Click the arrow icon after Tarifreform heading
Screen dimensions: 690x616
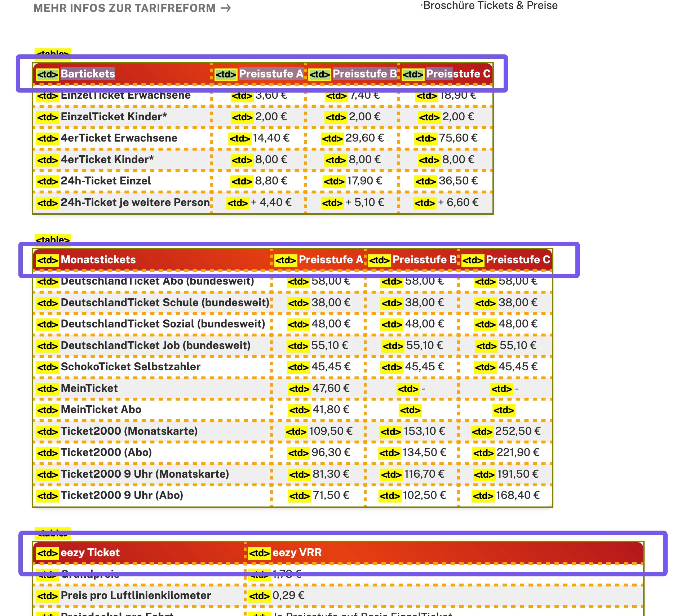coord(226,8)
